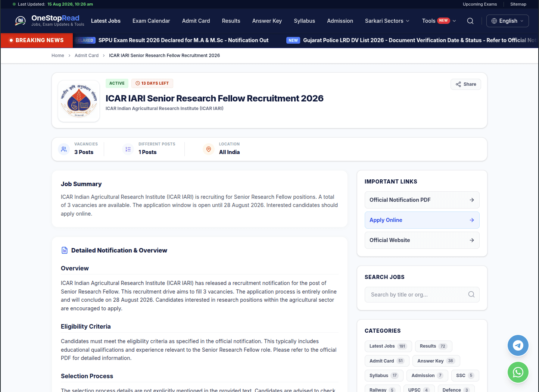Open the search magnifier in the navbar
The height and width of the screenshot is (392, 539).
[470, 21]
